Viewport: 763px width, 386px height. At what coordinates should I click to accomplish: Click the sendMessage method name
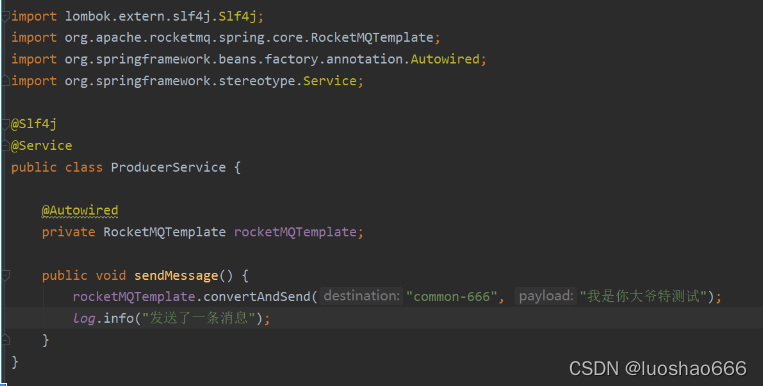tap(176, 276)
